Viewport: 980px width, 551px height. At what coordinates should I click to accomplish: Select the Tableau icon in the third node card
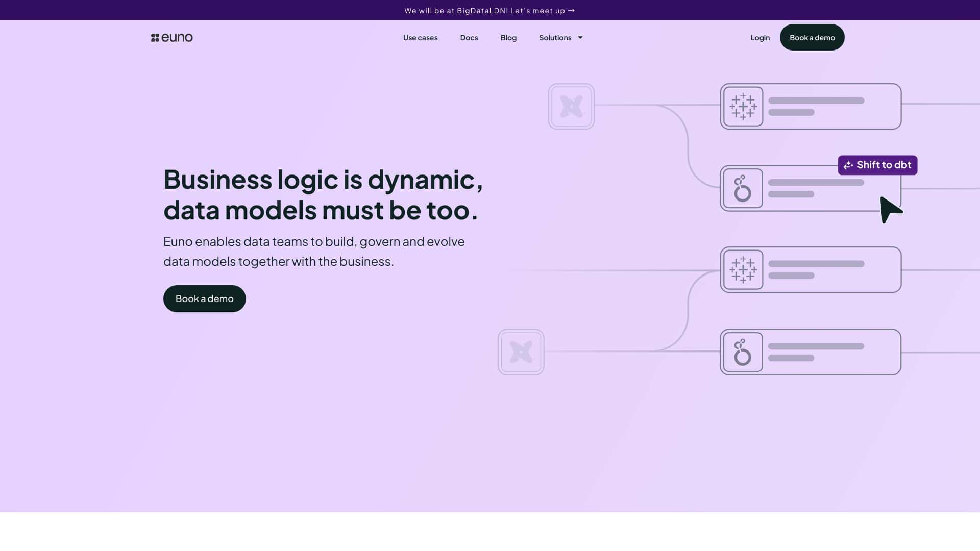point(743,269)
